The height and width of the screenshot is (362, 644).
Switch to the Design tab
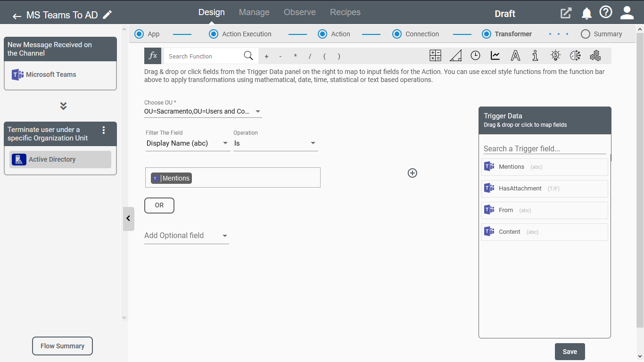click(212, 12)
